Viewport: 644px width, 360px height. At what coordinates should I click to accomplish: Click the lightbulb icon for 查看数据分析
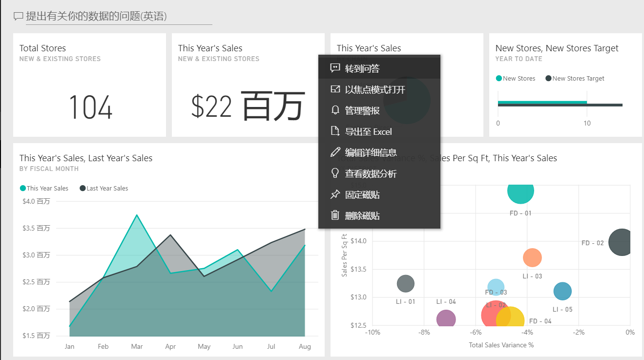(335, 173)
